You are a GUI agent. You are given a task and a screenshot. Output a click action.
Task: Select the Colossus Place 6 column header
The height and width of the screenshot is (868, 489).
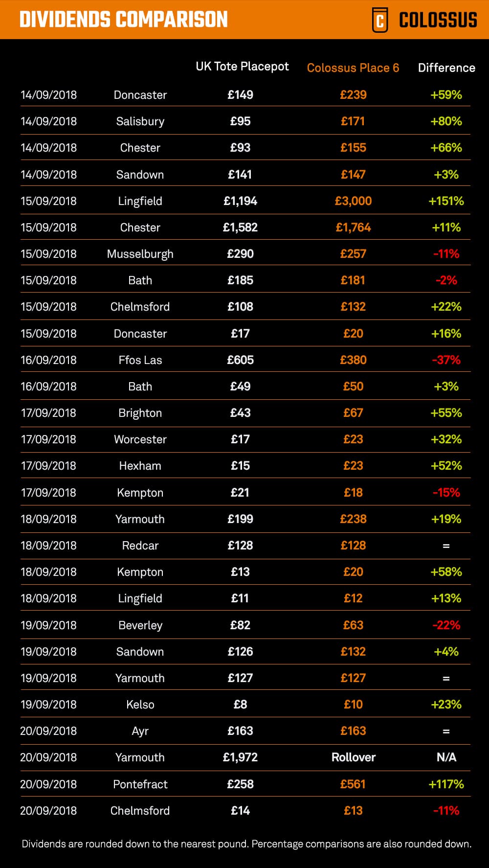(353, 68)
